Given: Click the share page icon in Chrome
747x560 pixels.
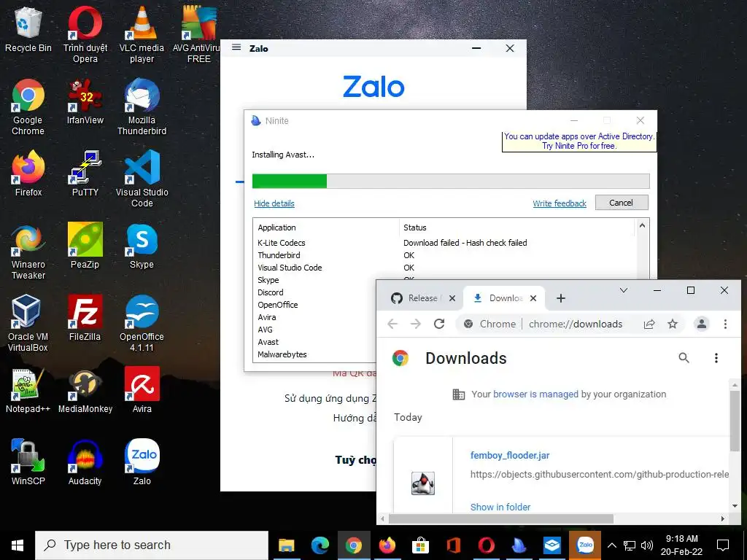Looking at the screenshot, I should coord(649,324).
